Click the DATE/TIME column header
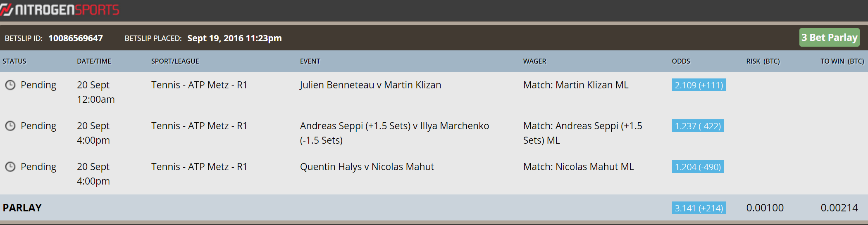The image size is (868, 225). click(94, 61)
